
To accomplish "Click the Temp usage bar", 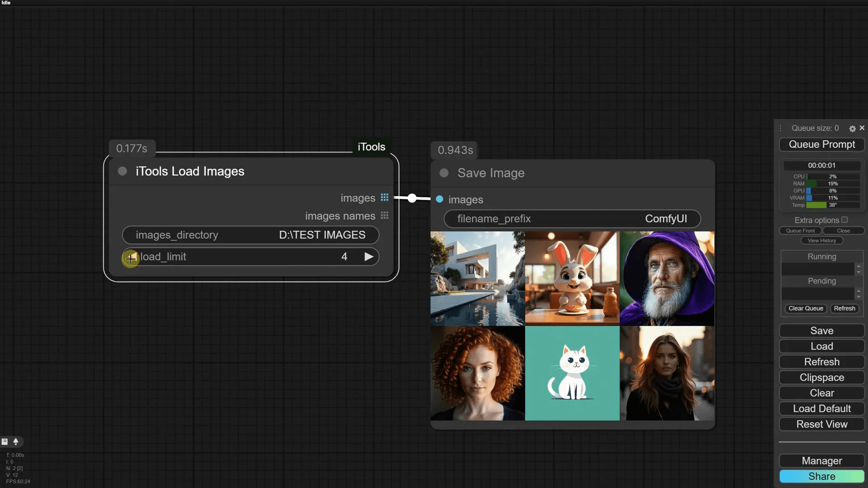I will click(x=833, y=205).
